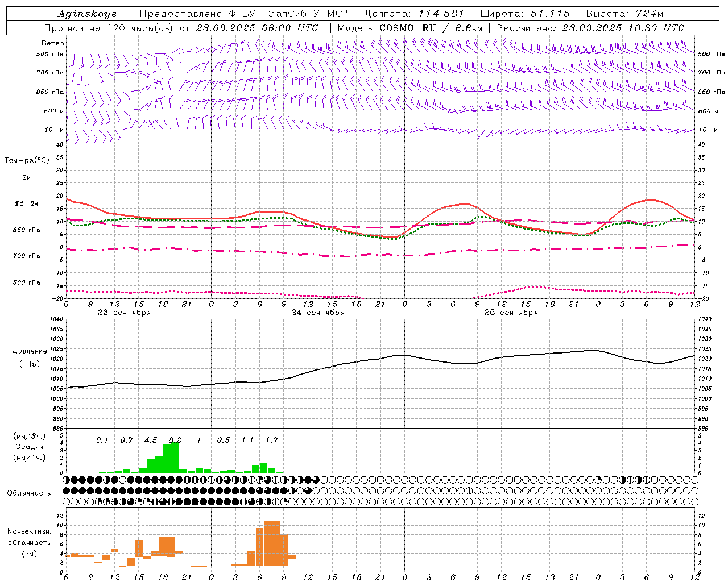This screenshot has width=728, height=582.
Task: Click the 500 гПа temperature legend entry
Action: pyautogui.click(x=26, y=282)
